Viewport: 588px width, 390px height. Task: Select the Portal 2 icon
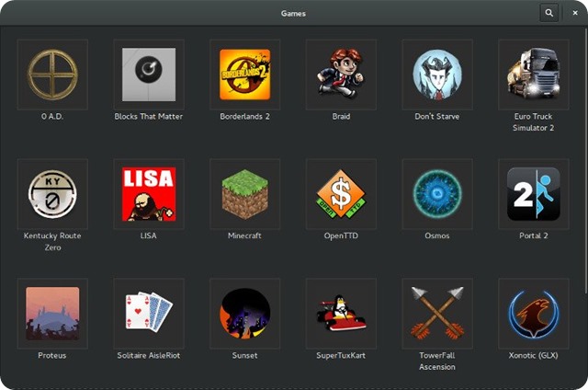(534, 194)
